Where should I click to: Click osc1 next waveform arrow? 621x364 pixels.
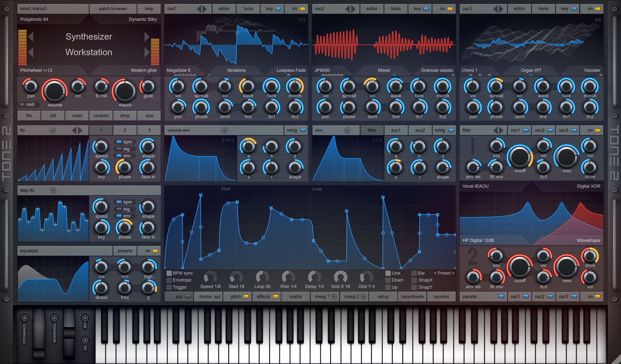click(205, 9)
